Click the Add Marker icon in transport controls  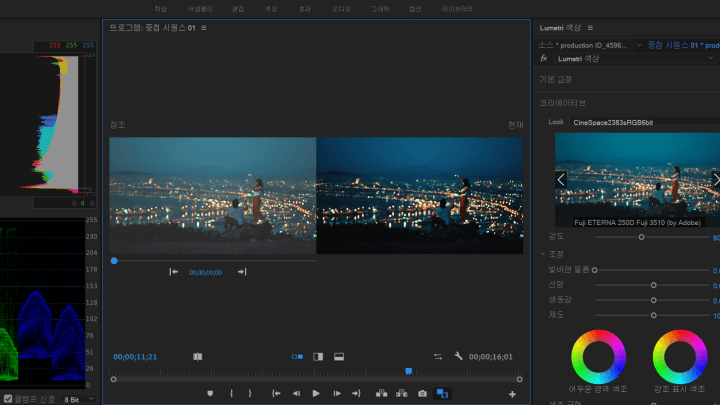tap(210, 394)
